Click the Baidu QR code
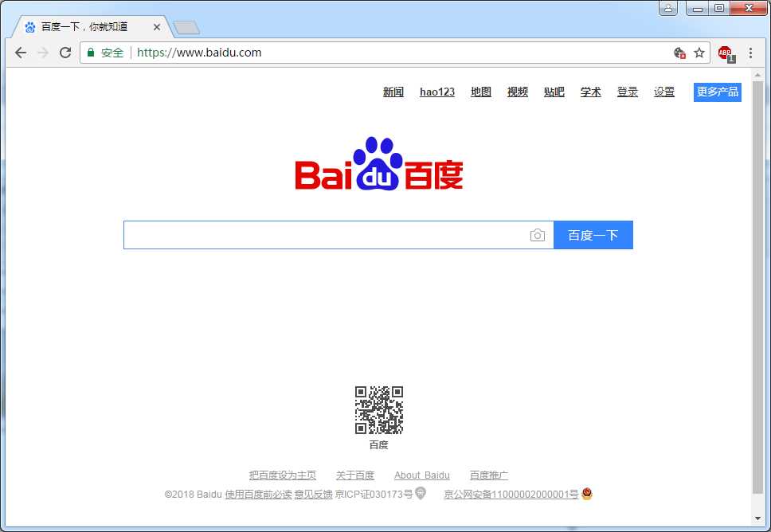Viewport: 771px width, 532px height. click(x=379, y=410)
